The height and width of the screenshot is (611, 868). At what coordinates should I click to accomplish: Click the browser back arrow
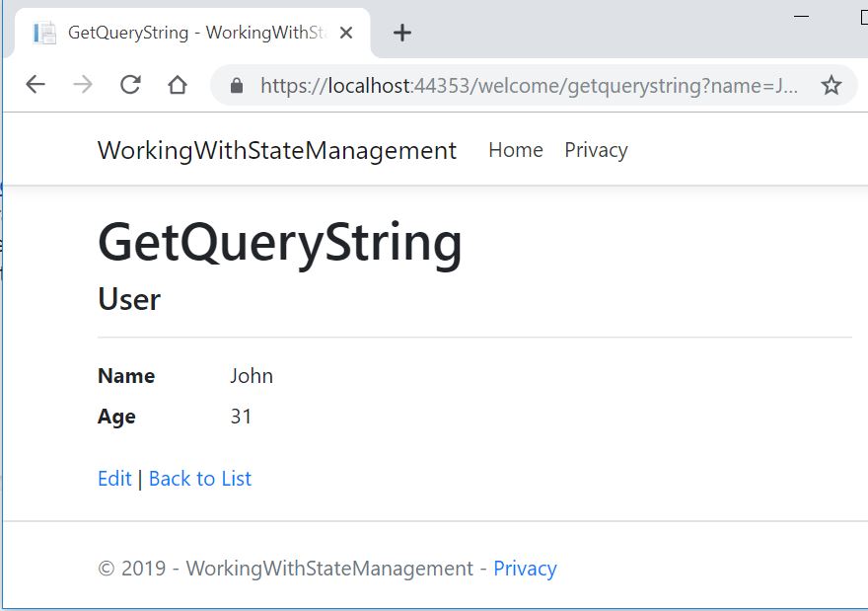(36, 85)
